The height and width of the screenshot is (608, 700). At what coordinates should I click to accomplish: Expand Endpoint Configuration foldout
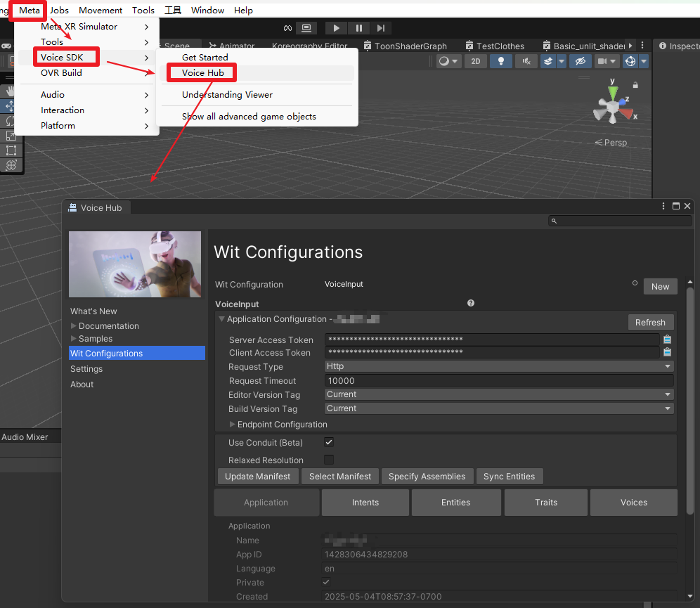click(232, 424)
